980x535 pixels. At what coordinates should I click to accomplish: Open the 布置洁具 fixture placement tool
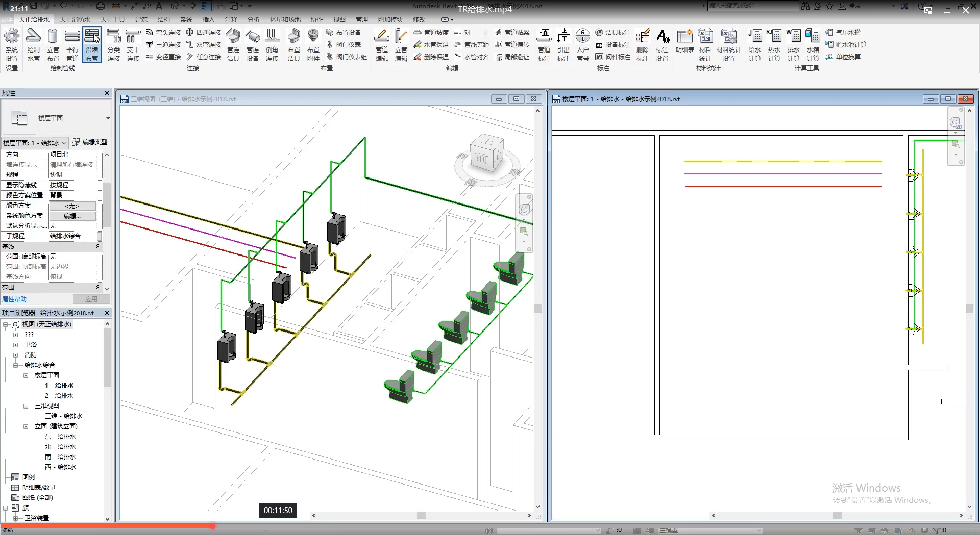(293, 37)
